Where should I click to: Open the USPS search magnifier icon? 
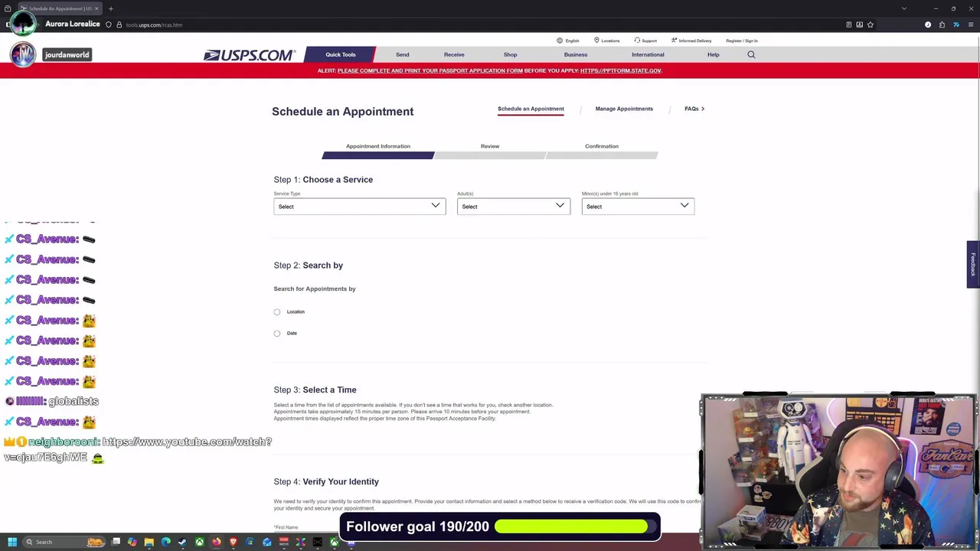tap(751, 54)
